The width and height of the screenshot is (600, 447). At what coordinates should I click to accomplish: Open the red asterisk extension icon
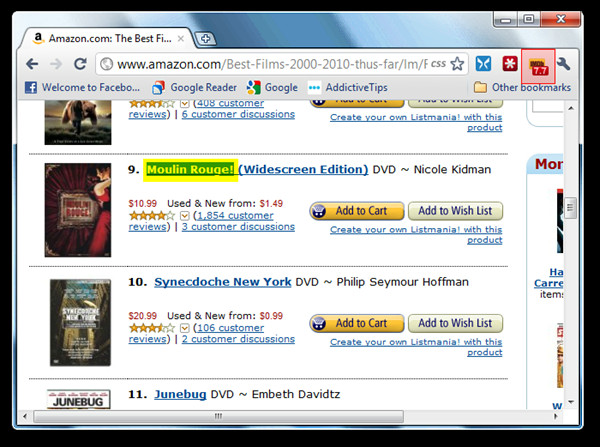510,64
